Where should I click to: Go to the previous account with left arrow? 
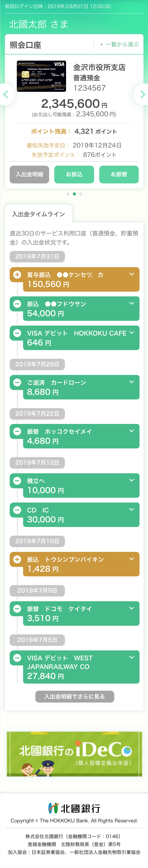pyautogui.click(x=6, y=94)
